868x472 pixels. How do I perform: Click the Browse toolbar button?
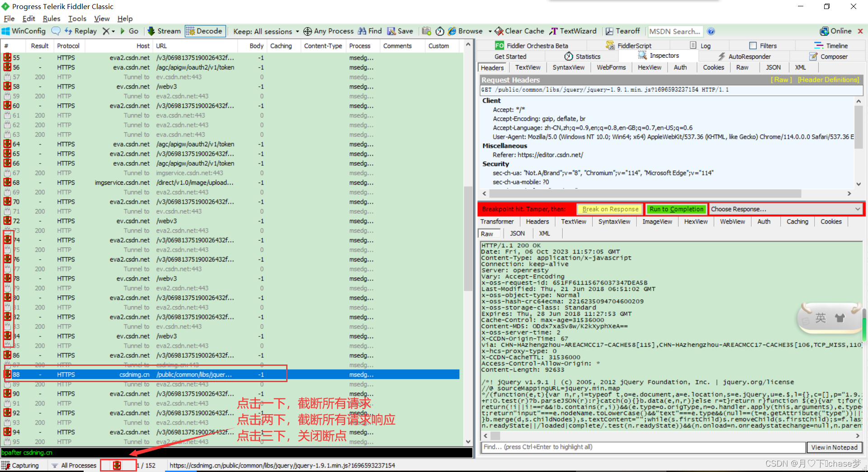tap(465, 31)
